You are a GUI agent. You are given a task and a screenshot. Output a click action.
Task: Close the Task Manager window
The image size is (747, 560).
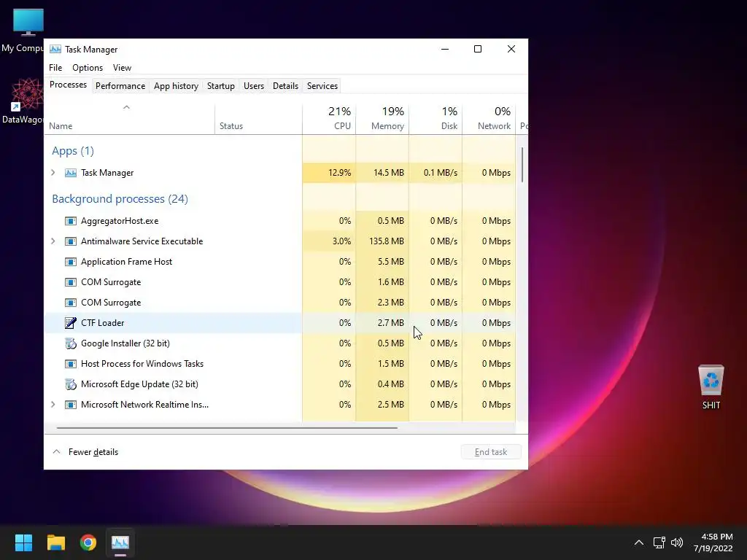pos(511,49)
